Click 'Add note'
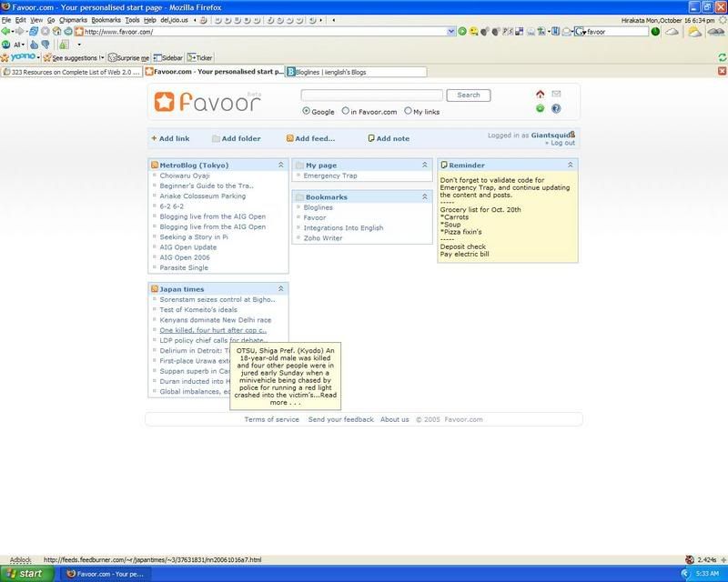 [x=389, y=138]
